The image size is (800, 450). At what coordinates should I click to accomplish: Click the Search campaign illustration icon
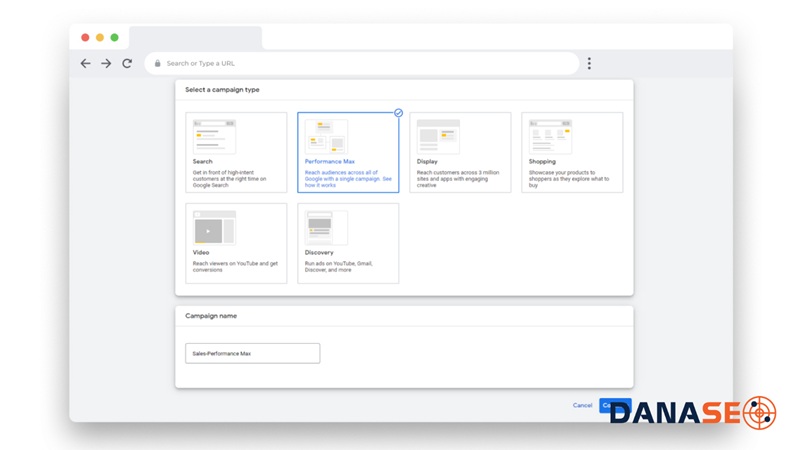tap(214, 136)
